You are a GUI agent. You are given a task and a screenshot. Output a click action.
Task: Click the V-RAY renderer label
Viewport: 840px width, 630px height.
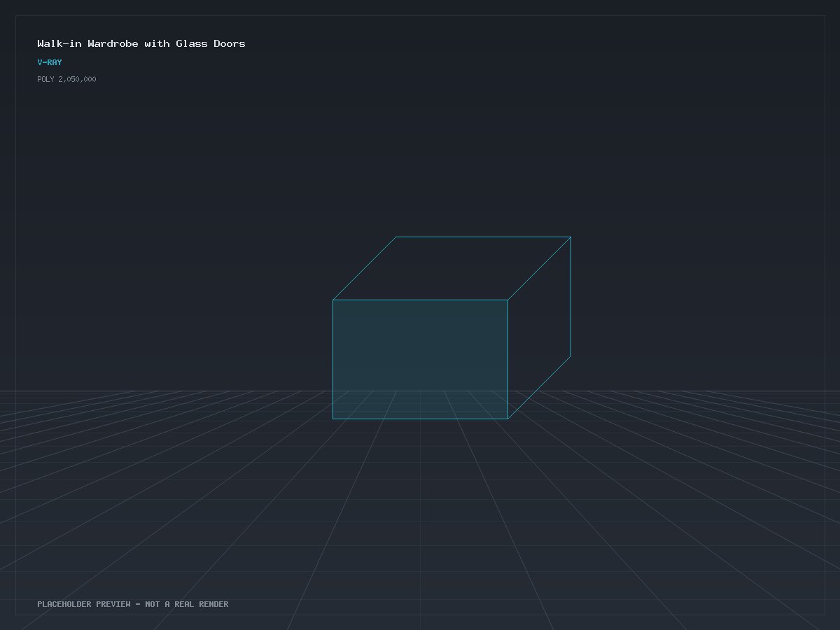coord(50,62)
